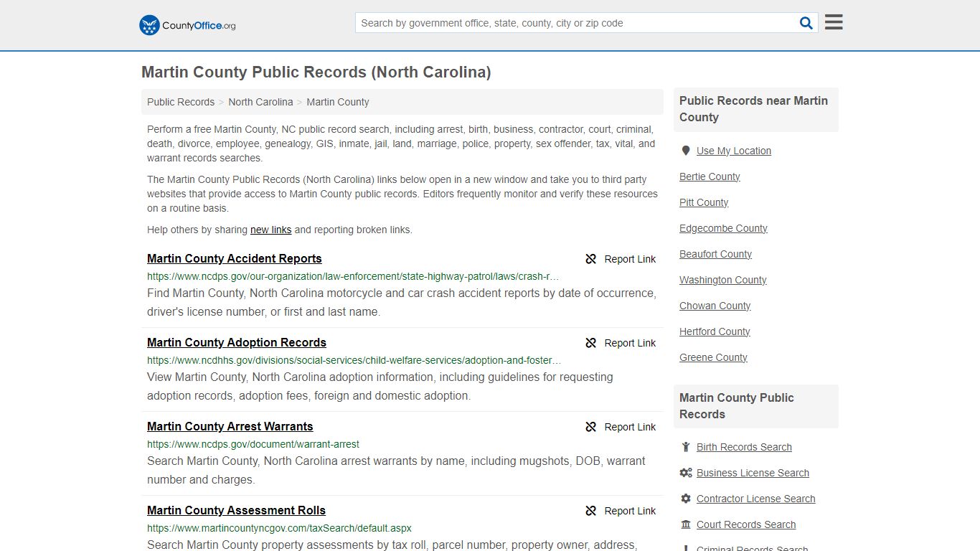Report broken link for Arrest Warrants
980x551 pixels.
click(621, 427)
